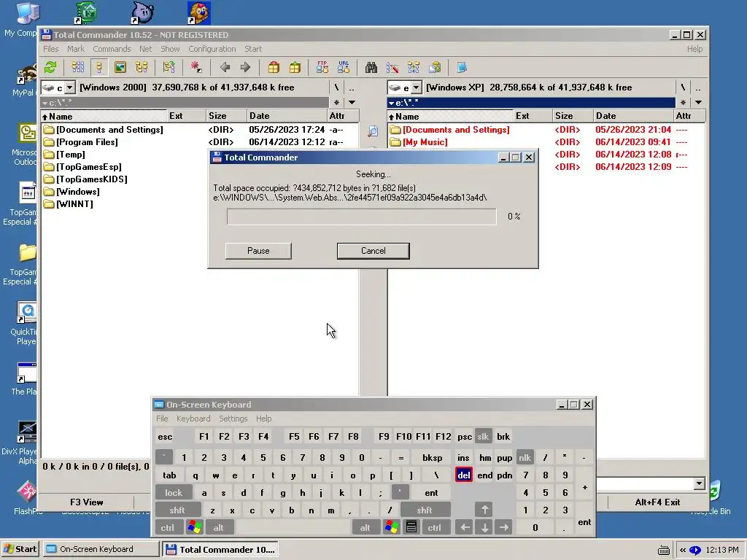Viewport: 747px width, 560px height.
Task: Select the [Program Files] folder icon
Action: pos(49,142)
